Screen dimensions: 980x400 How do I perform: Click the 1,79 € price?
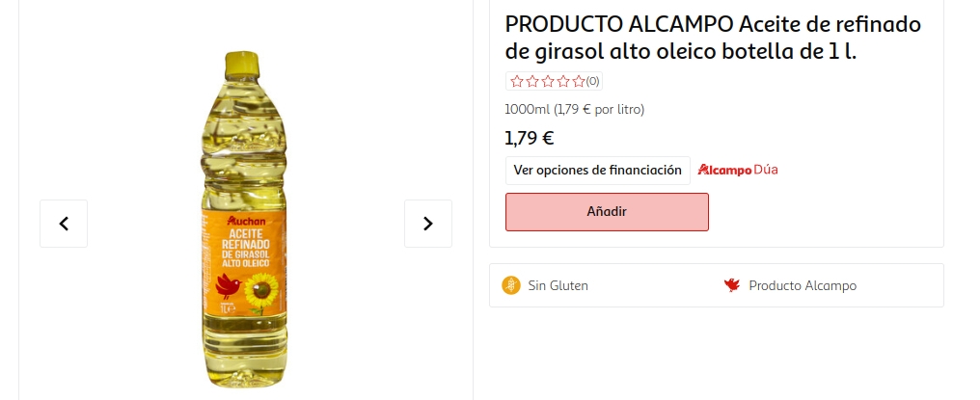coord(530,138)
